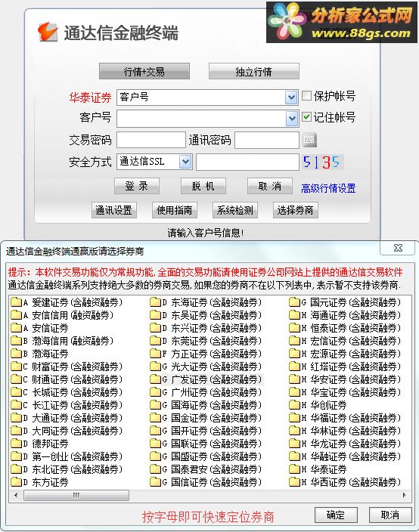Click the folder icon for 国元证券
The image size is (419, 532).
(x=294, y=302)
